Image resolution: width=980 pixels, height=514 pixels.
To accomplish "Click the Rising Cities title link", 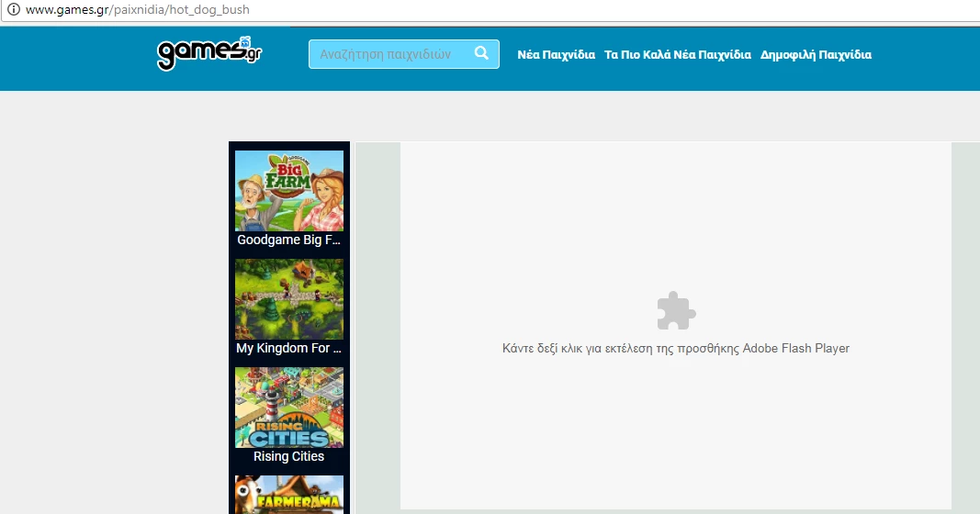I will click(x=288, y=456).
